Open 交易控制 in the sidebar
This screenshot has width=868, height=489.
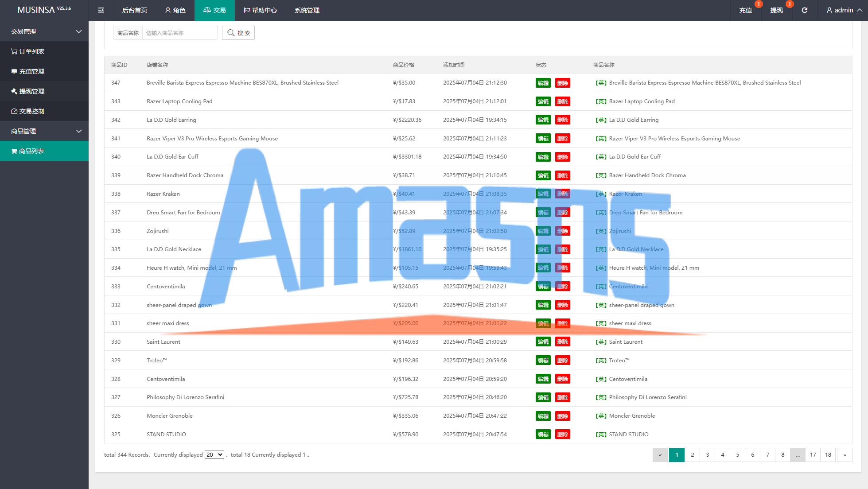(x=31, y=111)
